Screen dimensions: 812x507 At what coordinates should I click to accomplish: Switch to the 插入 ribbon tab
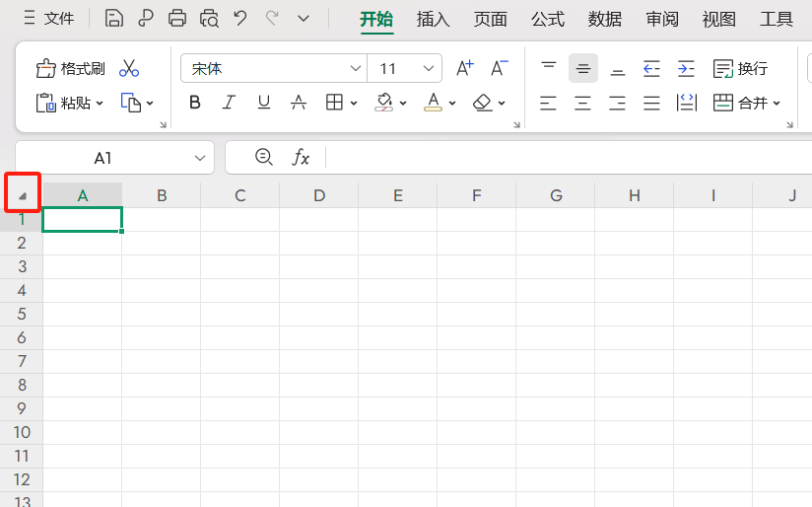(433, 19)
